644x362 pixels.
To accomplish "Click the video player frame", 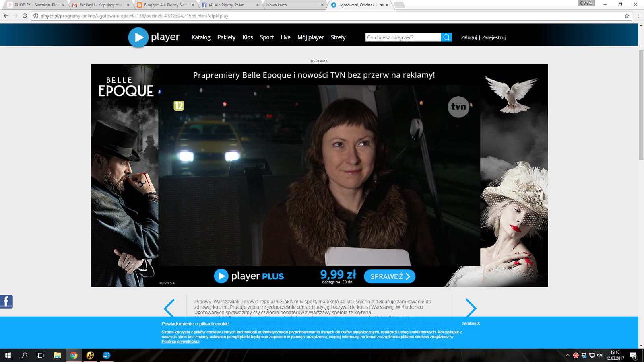I will (x=319, y=175).
